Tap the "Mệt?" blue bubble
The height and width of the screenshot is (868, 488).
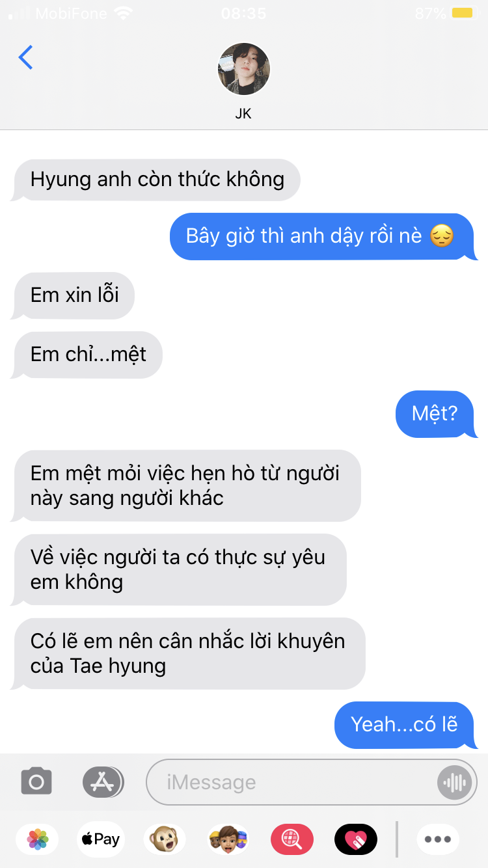[x=436, y=413]
